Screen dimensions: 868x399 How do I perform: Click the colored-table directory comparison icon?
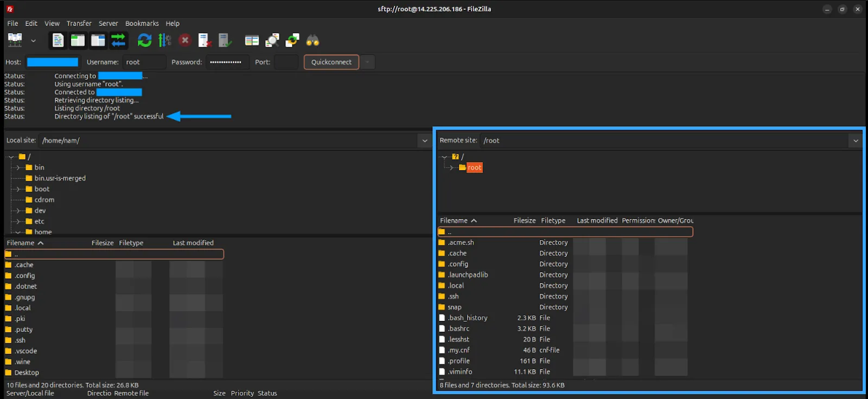coord(252,40)
